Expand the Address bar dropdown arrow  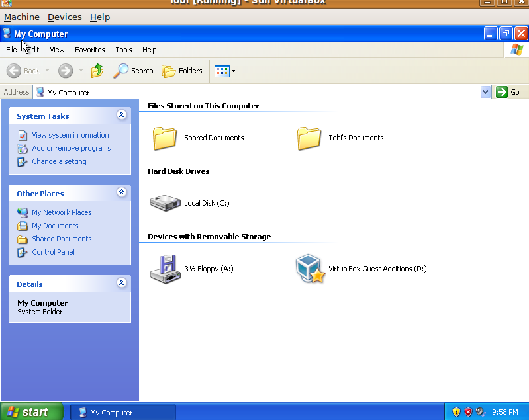click(486, 92)
